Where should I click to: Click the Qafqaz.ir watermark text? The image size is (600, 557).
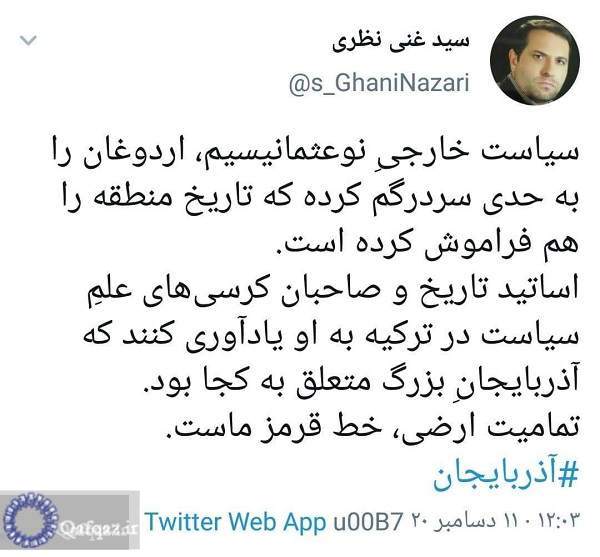(98, 528)
